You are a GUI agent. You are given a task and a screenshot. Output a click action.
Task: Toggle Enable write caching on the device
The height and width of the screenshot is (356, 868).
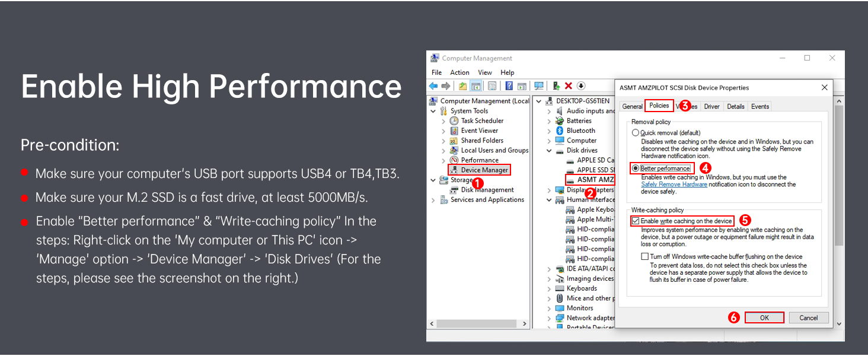[636, 221]
